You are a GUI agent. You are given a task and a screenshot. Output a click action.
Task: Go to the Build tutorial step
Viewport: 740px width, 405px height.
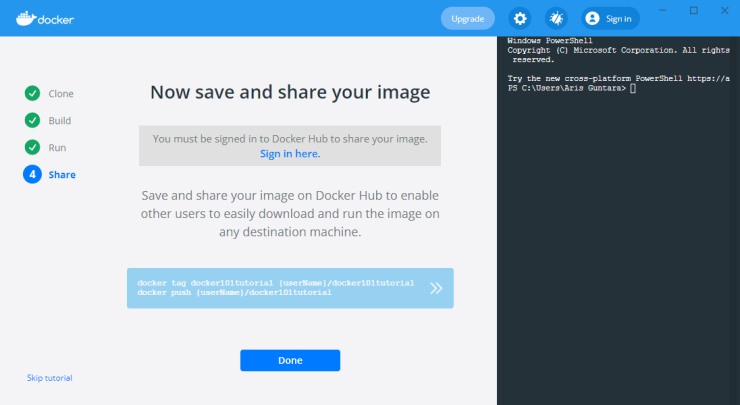click(59, 120)
